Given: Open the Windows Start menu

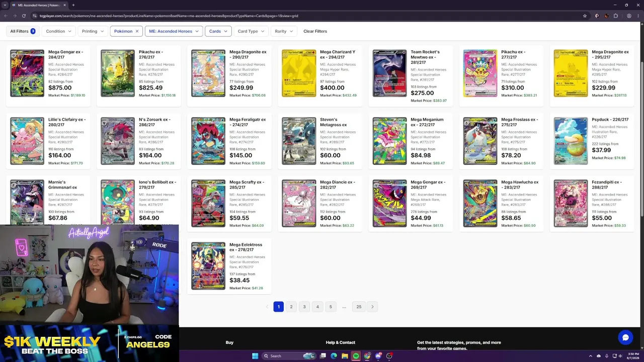Looking at the screenshot, I should (x=255, y=356).
